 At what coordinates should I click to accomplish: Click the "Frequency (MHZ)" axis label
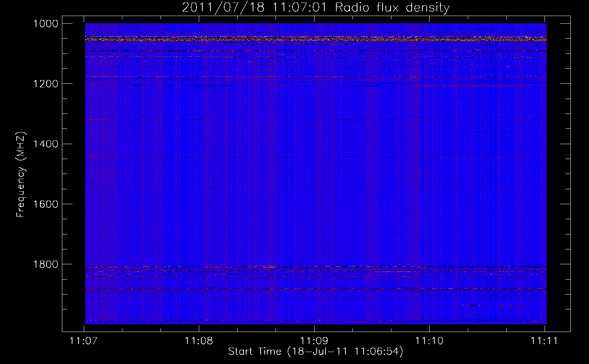[x=21, y=175]
